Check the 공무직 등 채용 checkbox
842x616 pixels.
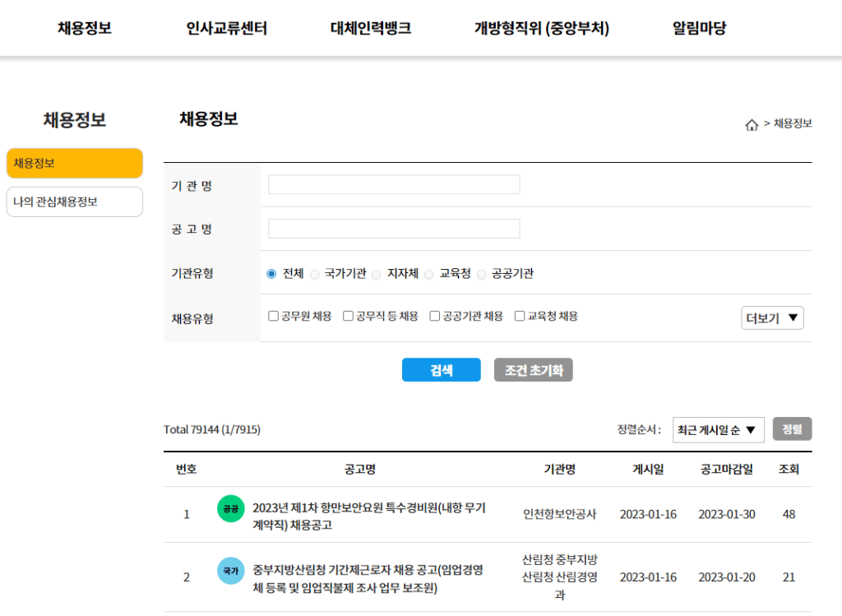[348, 316]
